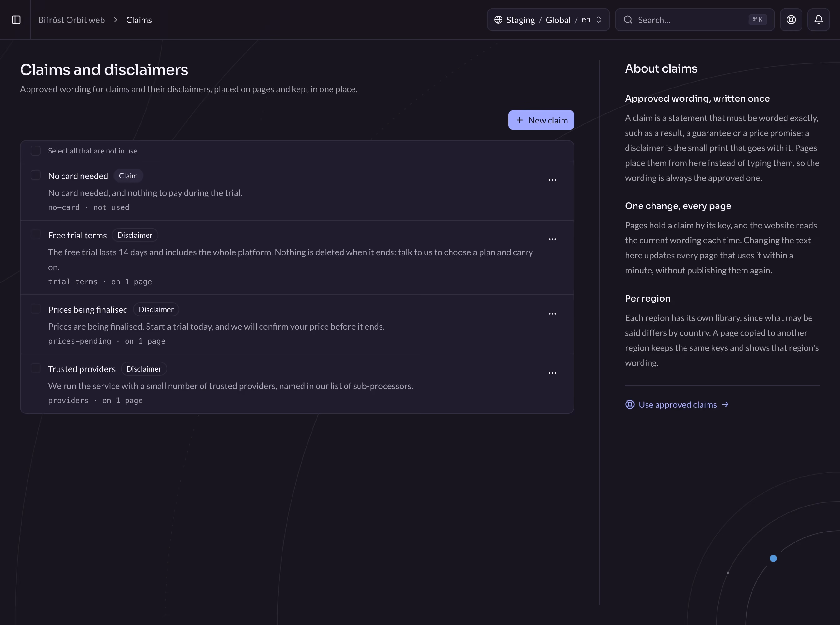Open the notifications bell

818,20
